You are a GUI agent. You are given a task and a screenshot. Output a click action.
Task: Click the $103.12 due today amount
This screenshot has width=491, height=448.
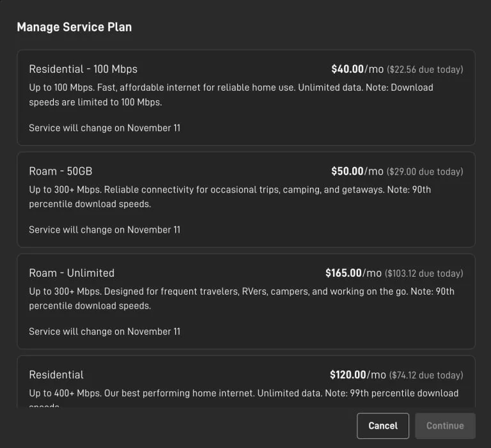click(x=423, y=274)
